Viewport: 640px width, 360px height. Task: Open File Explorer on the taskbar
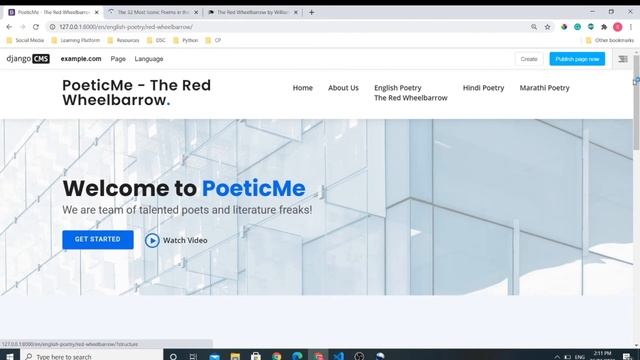[235, 356]
